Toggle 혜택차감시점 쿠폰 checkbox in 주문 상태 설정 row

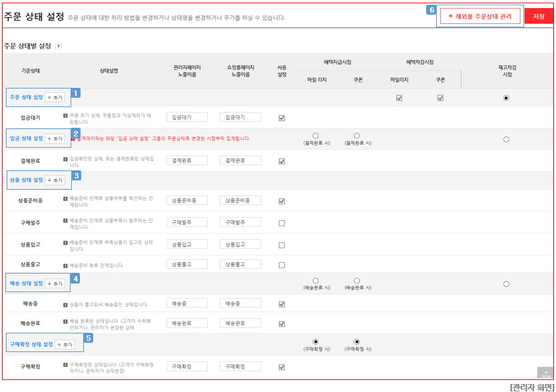(x=440, y=98)
